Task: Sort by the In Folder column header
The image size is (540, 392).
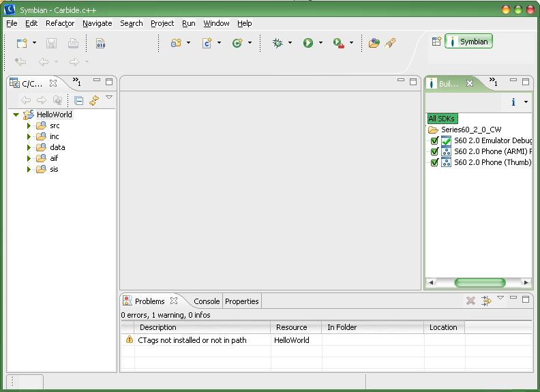Action: tap(373, 327)
